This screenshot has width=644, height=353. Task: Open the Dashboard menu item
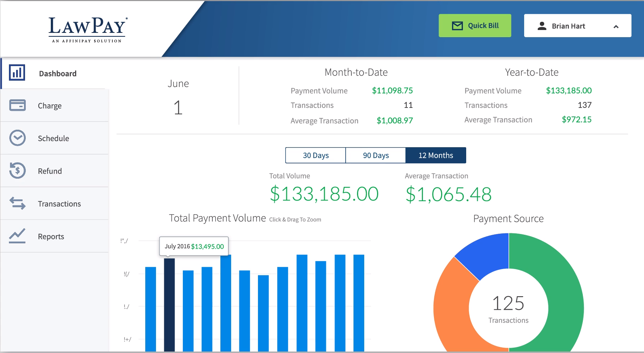pos(55,73)
